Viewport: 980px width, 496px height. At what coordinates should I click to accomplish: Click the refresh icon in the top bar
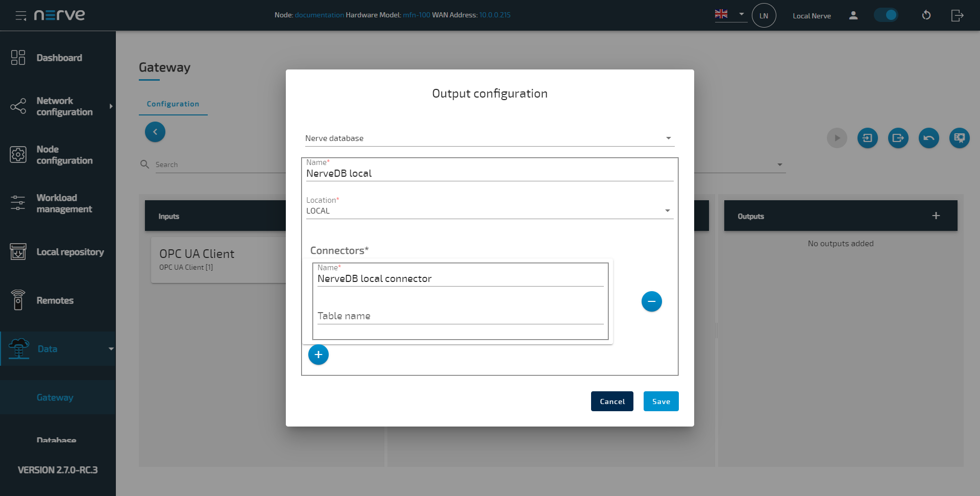click(x=926, y=15)
